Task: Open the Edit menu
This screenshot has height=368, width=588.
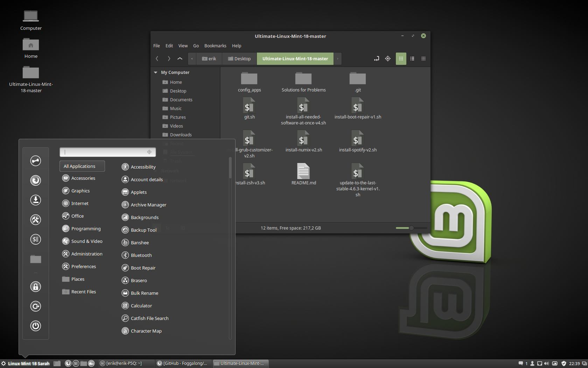Action: tap(169, 46)
